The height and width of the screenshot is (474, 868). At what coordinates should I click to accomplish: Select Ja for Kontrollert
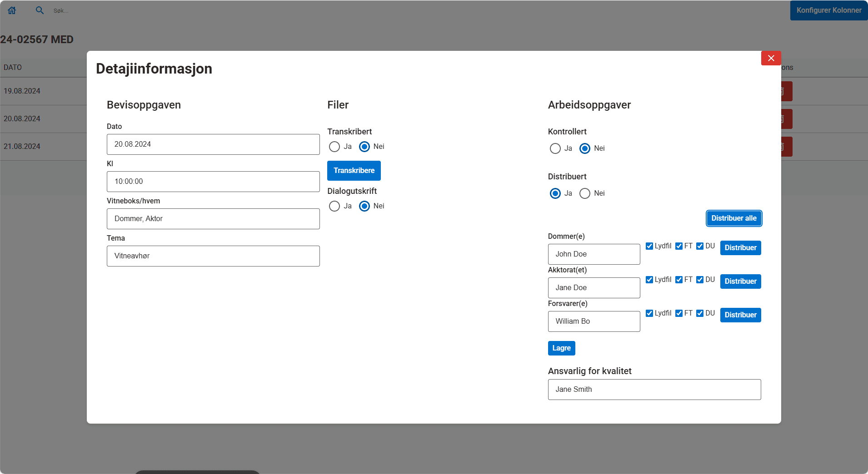pos(555,148)
